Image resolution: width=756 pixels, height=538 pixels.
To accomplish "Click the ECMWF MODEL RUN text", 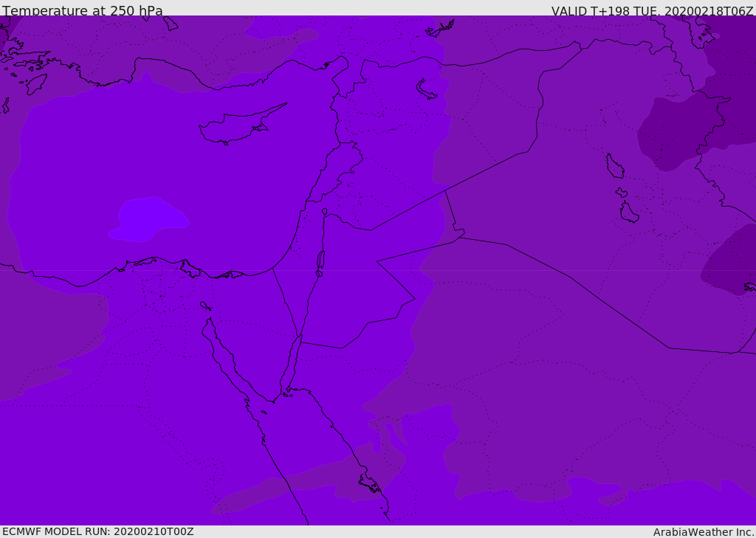I will point(98,531).
